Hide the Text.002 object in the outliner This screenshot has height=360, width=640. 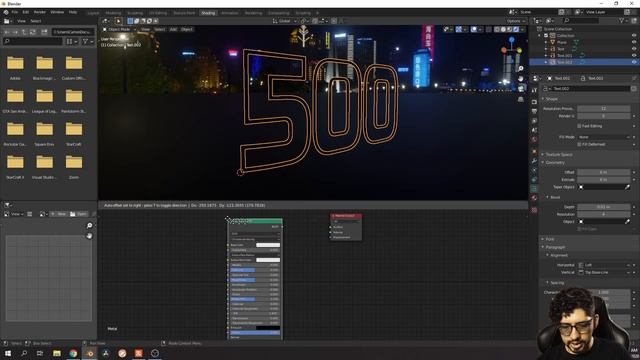tap(634, 62)
